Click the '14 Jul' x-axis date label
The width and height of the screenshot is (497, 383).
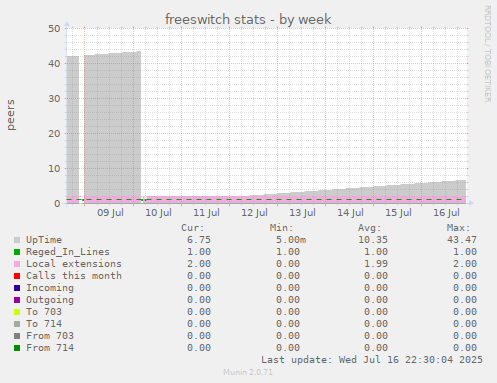click(350, 213)
